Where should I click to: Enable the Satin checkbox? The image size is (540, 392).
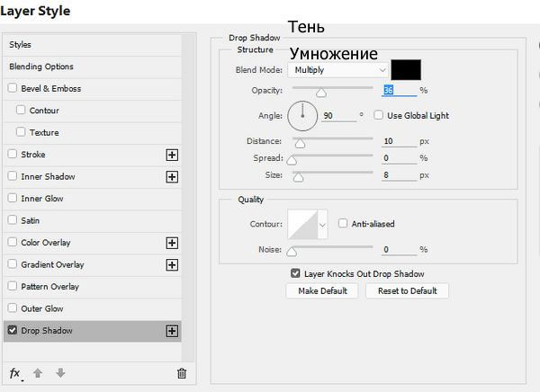coord(13,220)
